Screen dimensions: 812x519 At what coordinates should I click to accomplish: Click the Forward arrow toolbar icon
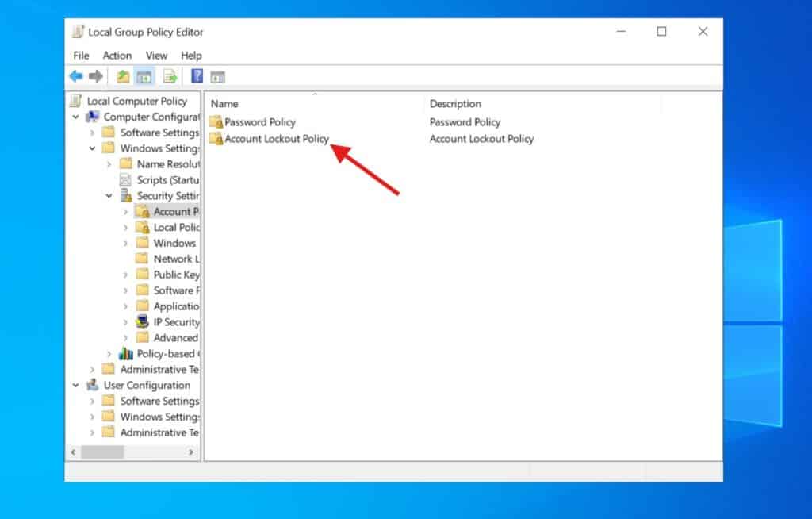pos(95,76)
